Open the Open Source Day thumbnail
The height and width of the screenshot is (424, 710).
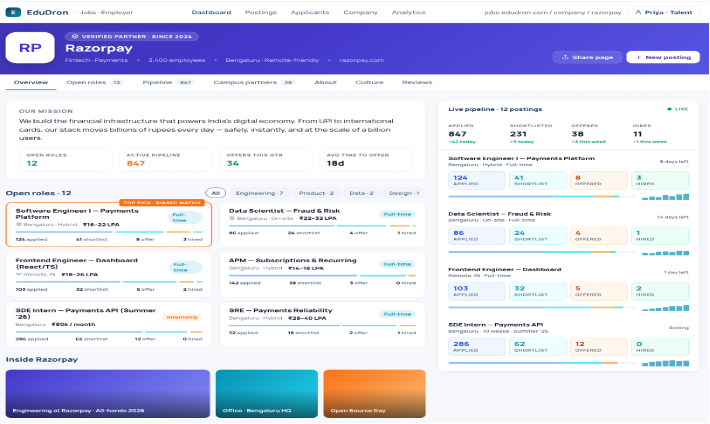point(374,394)
